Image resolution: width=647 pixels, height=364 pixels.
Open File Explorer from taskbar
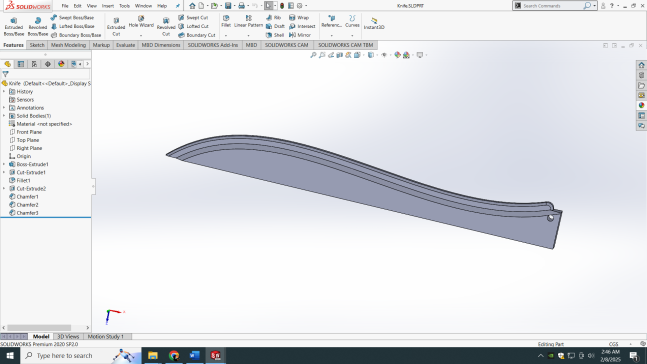[153, 355]
